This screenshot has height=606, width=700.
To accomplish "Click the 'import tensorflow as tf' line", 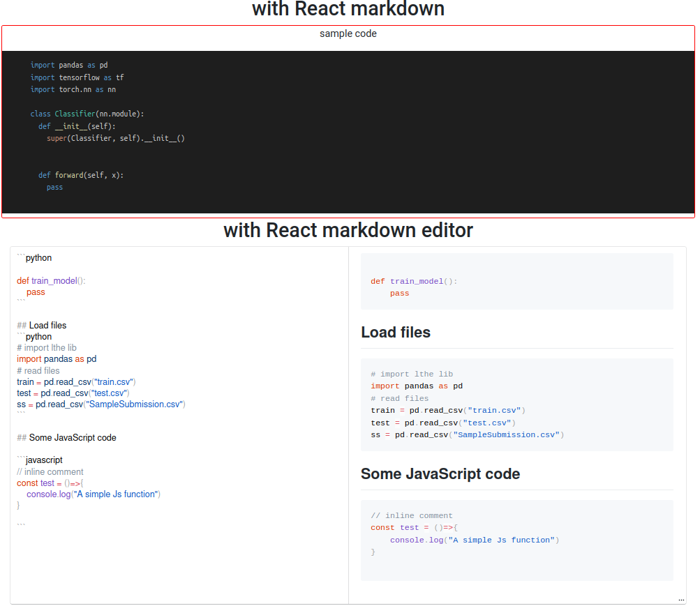I will (77, 77).
